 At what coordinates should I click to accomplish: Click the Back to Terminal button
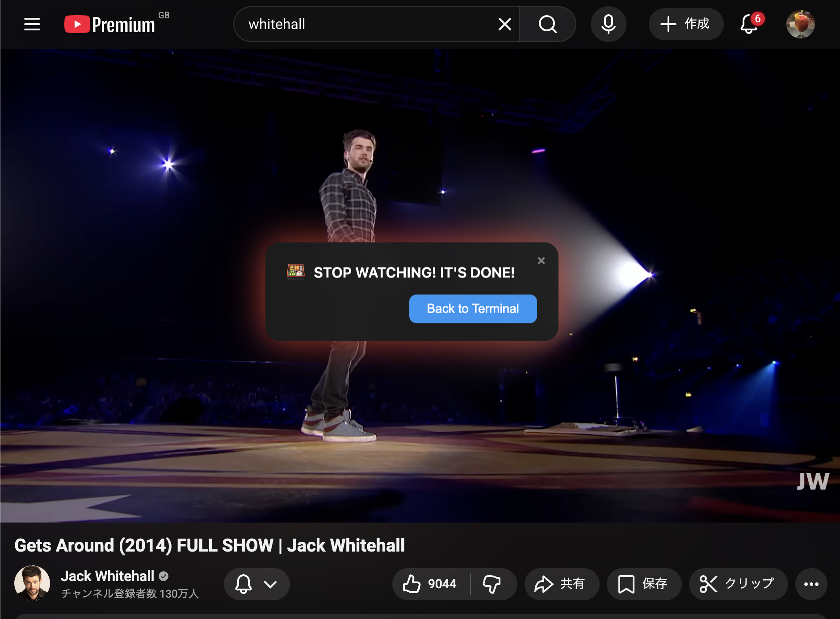(x=473, y=309)
